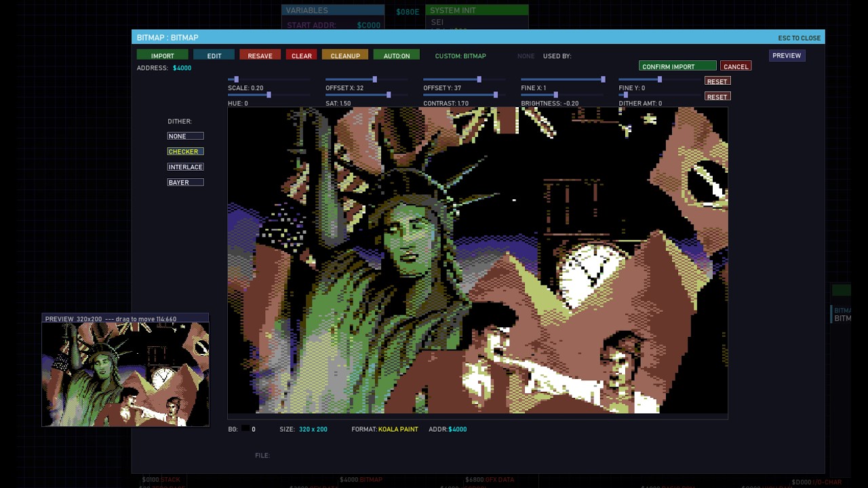This screenshot has height=488, width=868.
Task: Select NONE dither mode
Action: click(185, 136)
